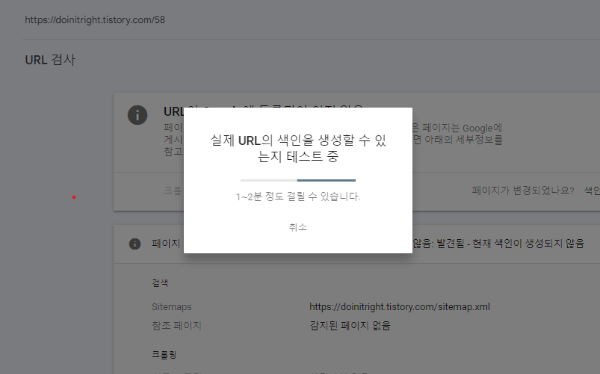600x374 pixels.
Task: Click the 1~2분 정도 걸릴 수 있습니다 message
Action: click(x=298, y=197)
